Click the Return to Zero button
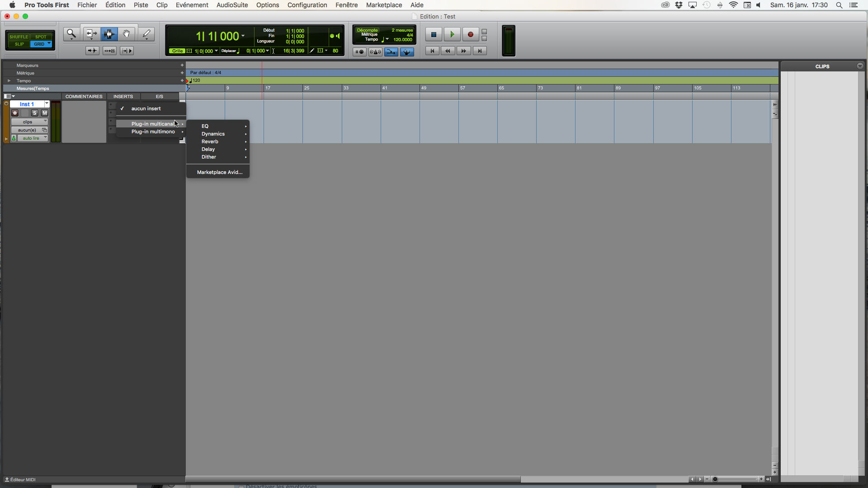868x488 pixels. pos(432,51)
